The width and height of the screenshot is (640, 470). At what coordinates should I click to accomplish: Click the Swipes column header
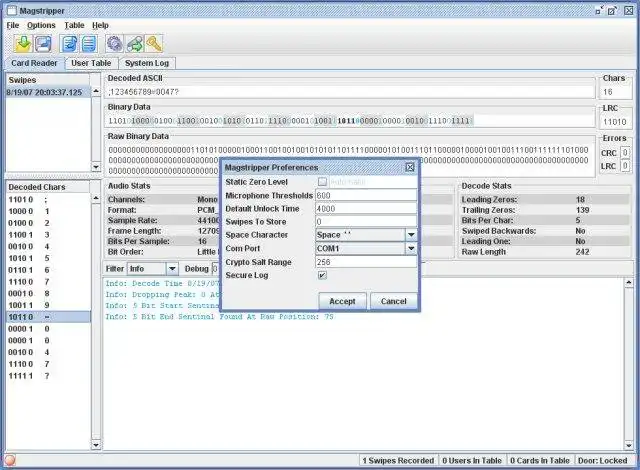[x=47, y=80]
